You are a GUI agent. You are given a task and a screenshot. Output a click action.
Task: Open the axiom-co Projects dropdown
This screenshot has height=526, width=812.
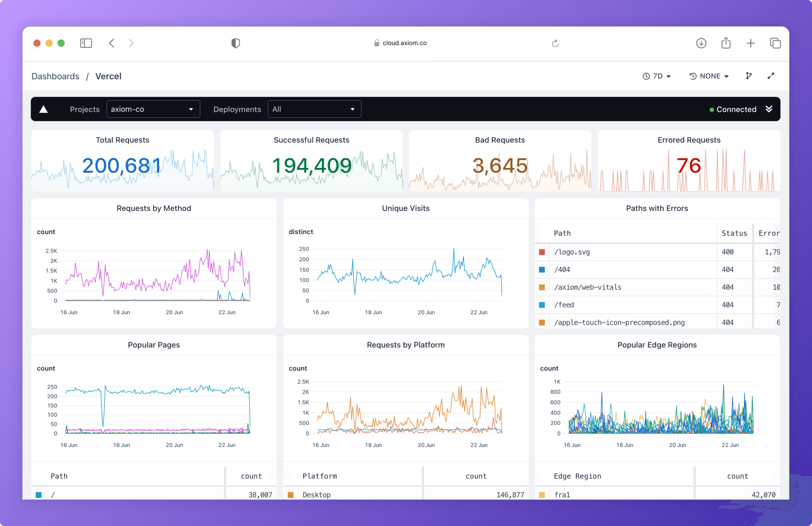point(153,109)
